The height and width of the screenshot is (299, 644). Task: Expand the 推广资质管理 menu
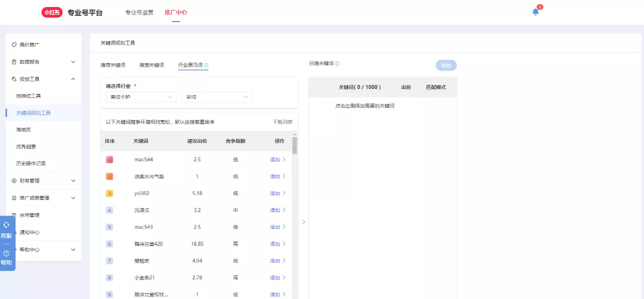point(73,198)
